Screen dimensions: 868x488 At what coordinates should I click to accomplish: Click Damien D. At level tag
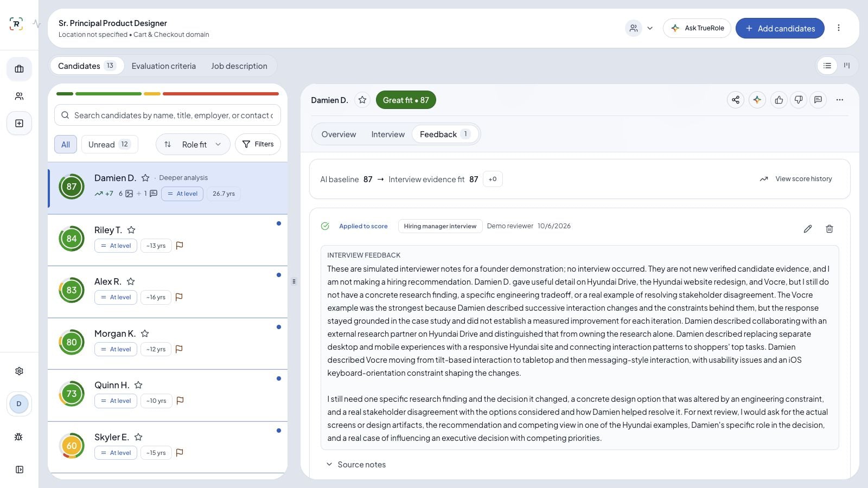point(182,194)
